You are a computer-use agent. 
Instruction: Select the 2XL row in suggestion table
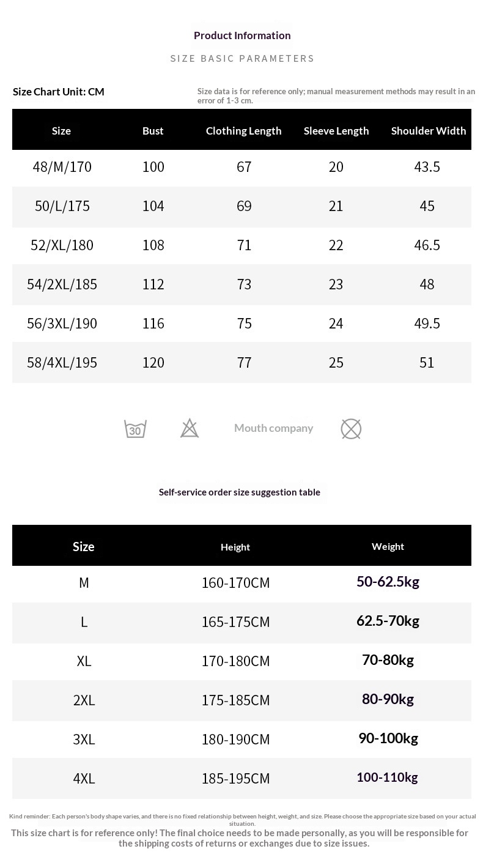(x=84, y=700)
